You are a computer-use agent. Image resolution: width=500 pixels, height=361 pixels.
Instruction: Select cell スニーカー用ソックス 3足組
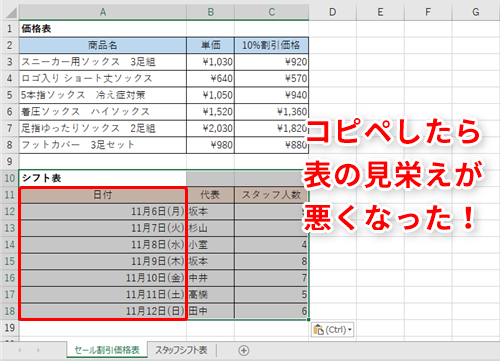[103, 62]
